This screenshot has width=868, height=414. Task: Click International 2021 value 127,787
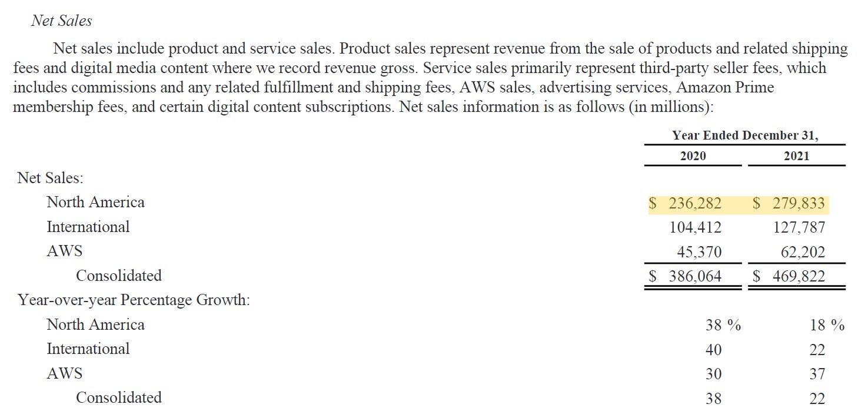799,227
